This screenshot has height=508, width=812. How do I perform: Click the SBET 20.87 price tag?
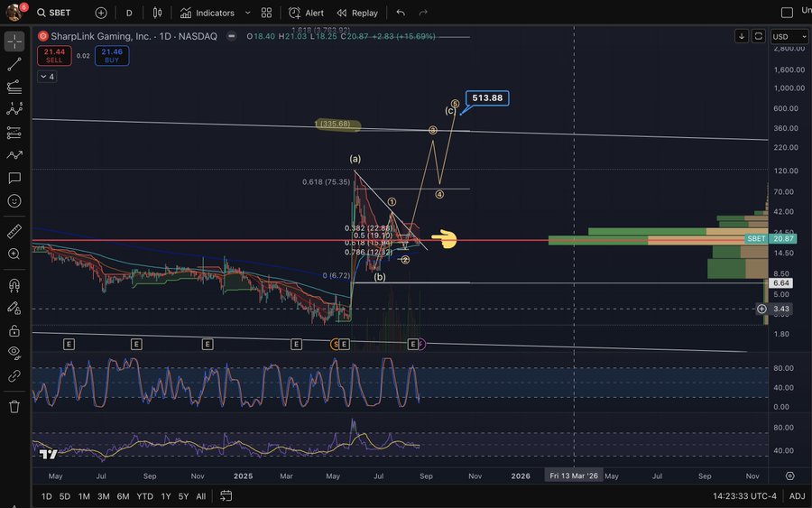tap(770, 239)
